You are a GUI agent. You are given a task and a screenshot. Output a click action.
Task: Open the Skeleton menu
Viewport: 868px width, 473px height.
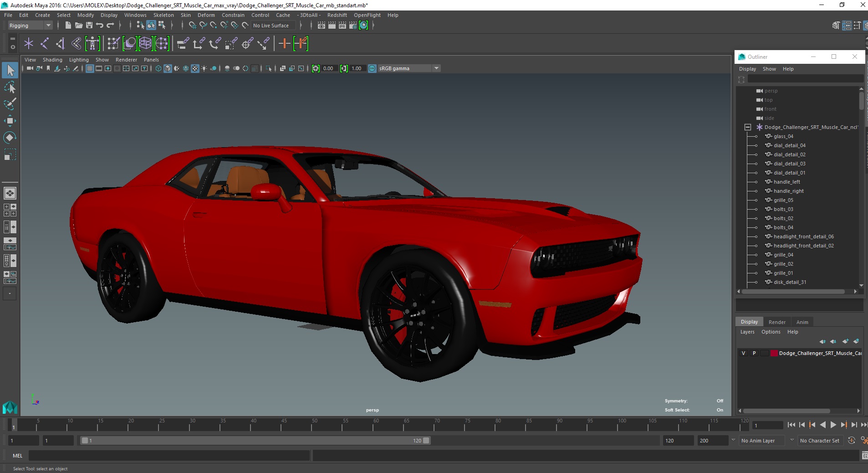[x=163, y=15]
